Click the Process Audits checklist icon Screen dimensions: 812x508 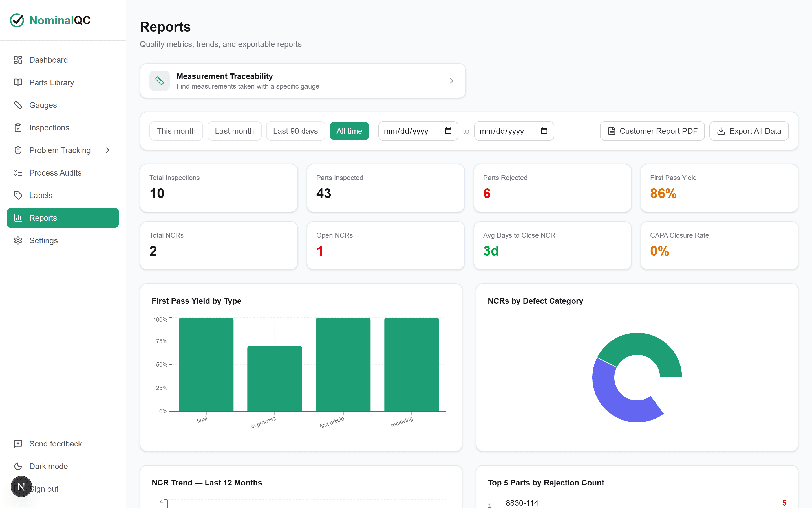(18, 173)
